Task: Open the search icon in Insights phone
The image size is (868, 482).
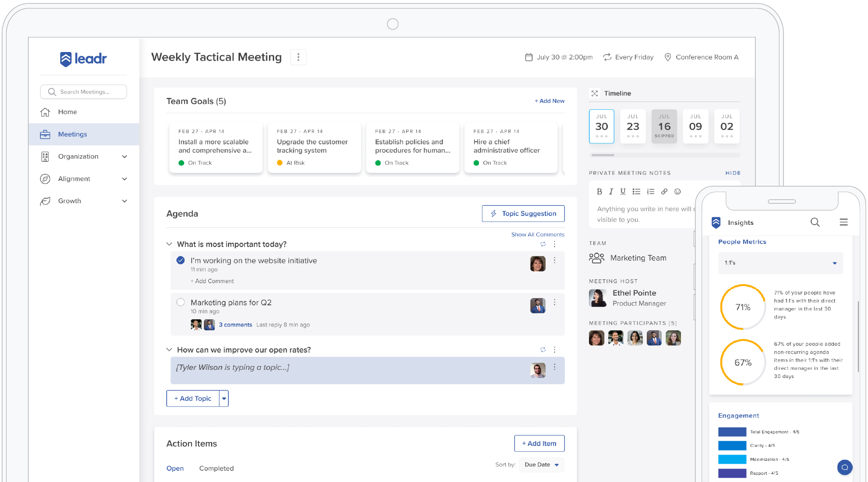Action: pos(815,222)
